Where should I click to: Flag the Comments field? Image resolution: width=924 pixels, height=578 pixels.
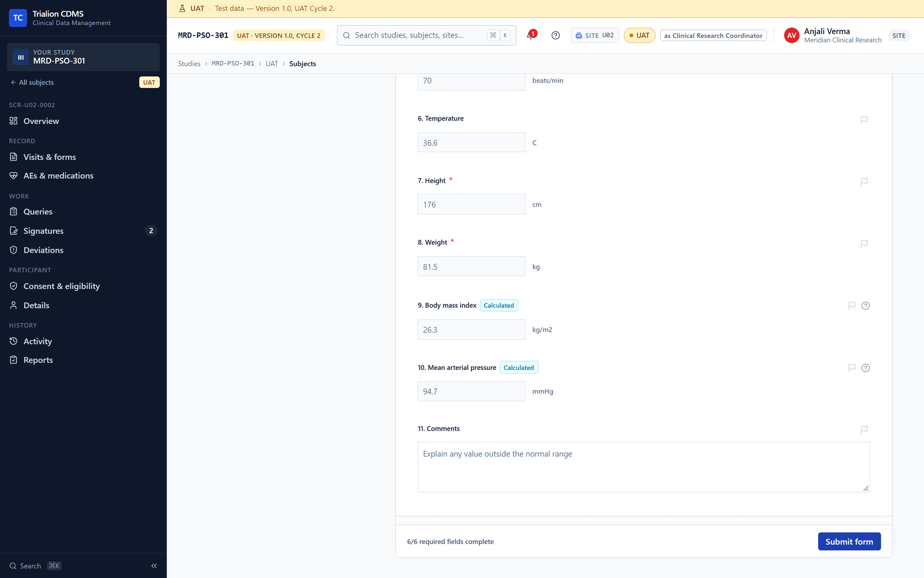coord(864,429)
